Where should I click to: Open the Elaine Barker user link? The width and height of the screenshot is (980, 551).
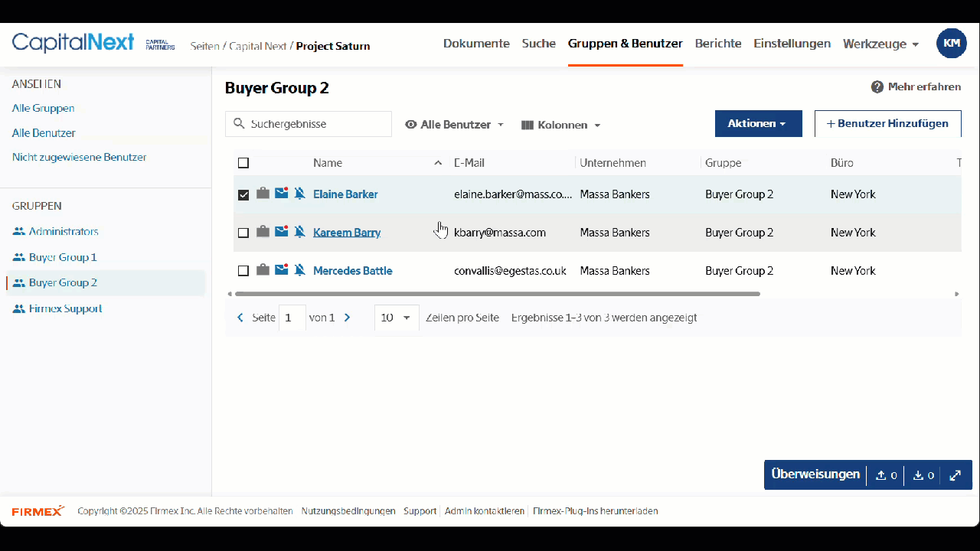[345, 194]
